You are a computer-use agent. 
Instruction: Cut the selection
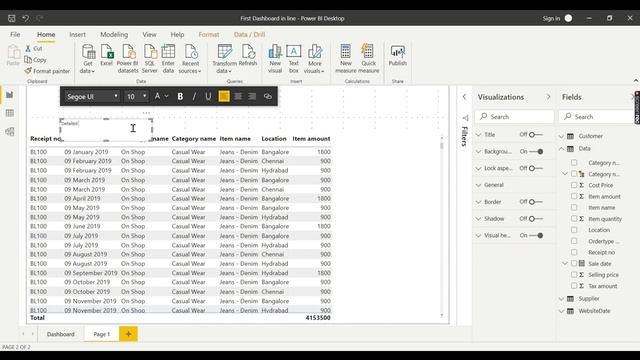[x=33, y=48]
